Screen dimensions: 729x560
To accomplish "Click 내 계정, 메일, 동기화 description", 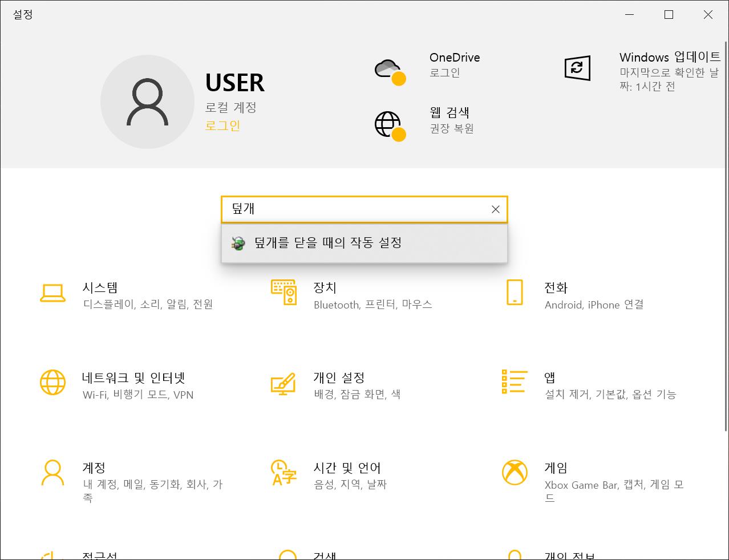I will tap(152, 491).
